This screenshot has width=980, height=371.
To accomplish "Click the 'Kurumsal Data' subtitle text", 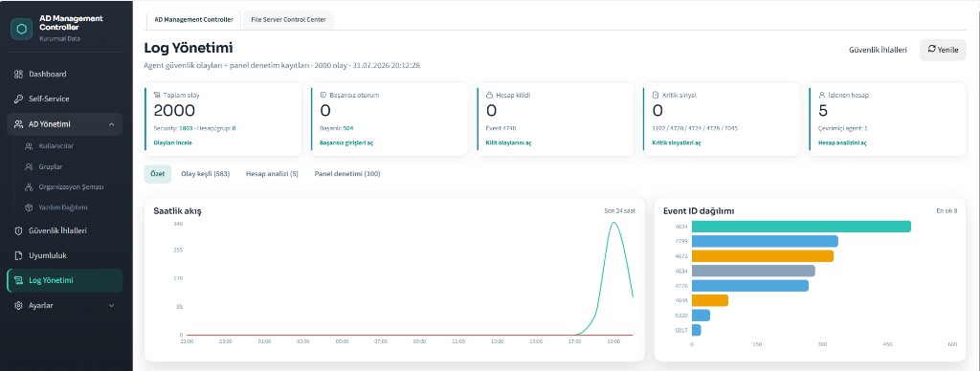I will 59,38.
